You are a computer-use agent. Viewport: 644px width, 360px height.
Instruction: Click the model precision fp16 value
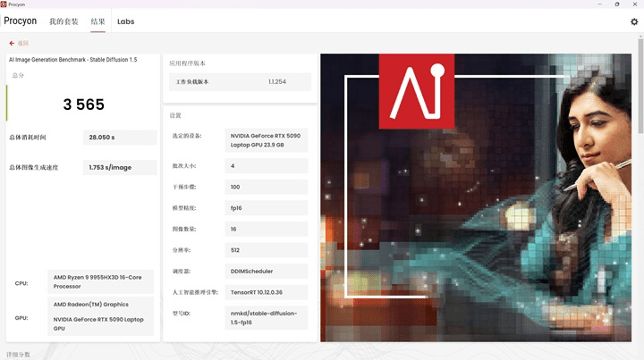pos(267,208)
